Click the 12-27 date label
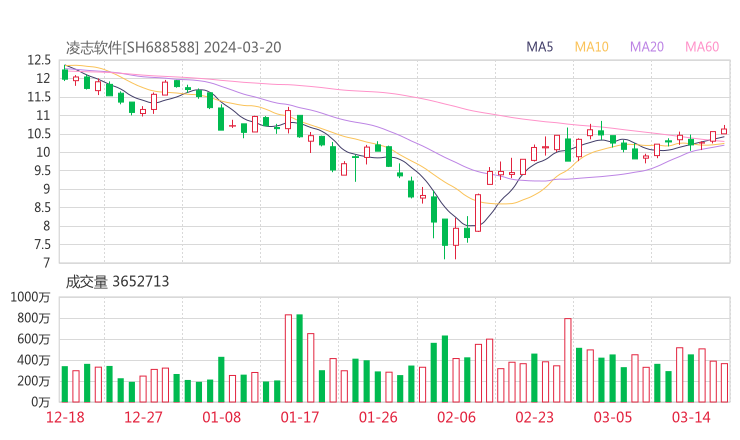Screen dimensions: 740x440 (143, 417)
